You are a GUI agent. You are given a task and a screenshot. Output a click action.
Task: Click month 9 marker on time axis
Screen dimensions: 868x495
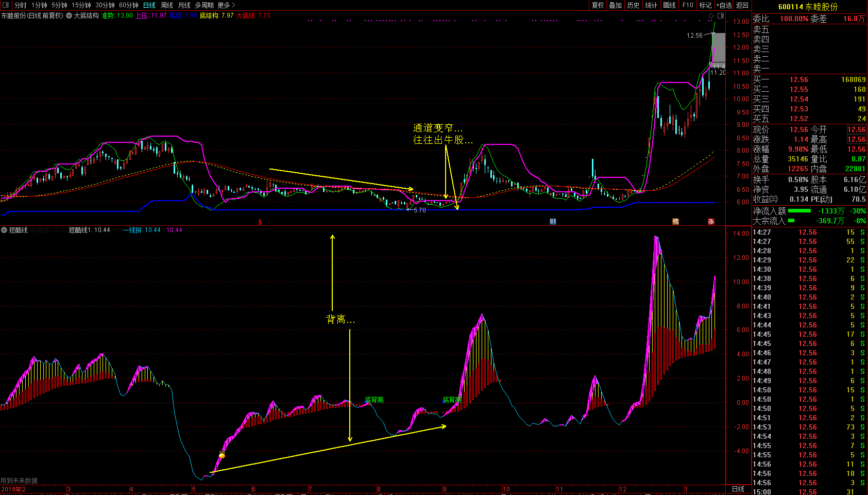pos(445,489)
